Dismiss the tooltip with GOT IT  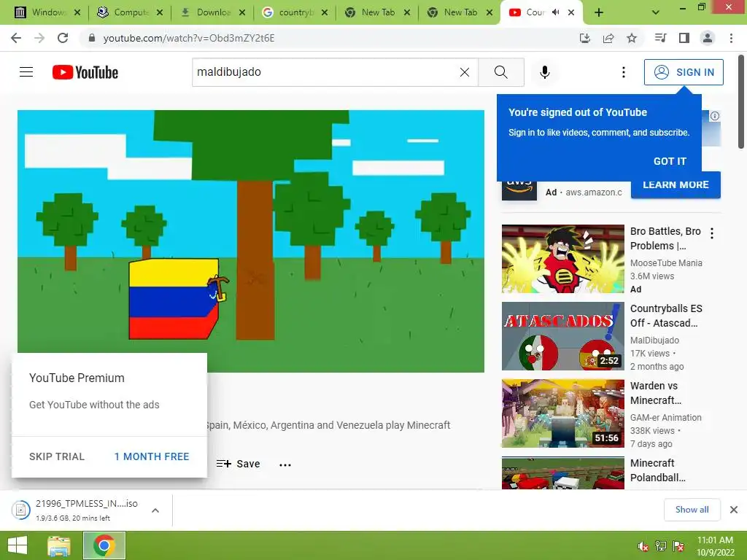[x=670, y=161]
